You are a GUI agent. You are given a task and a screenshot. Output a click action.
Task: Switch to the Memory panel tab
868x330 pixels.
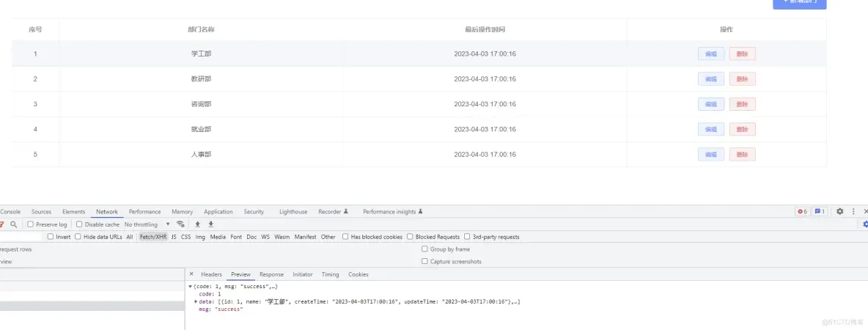182,211
